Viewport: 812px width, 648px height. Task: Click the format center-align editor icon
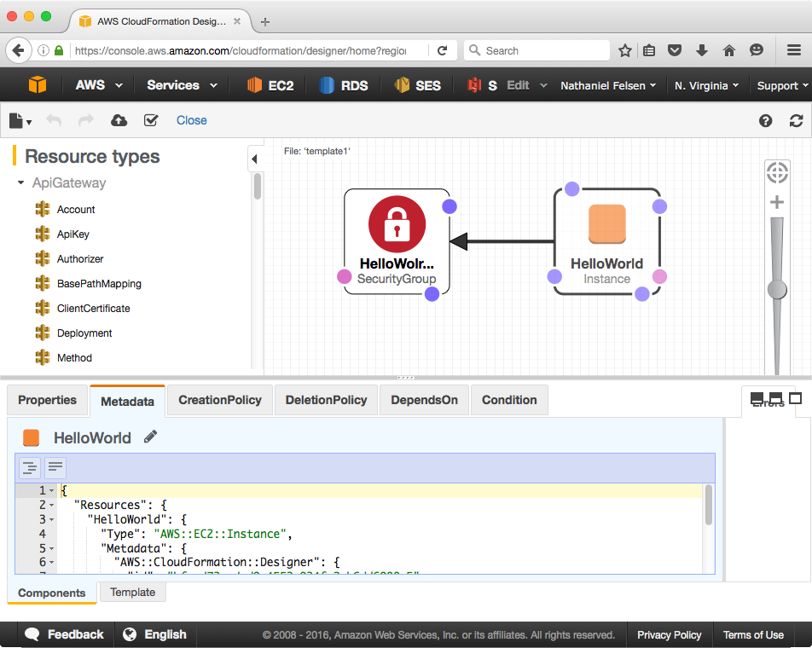[x=30, y=468]
